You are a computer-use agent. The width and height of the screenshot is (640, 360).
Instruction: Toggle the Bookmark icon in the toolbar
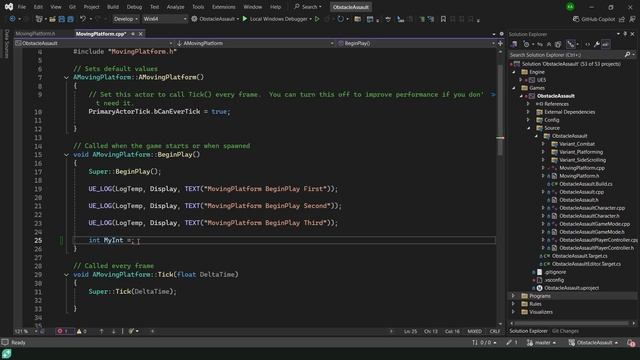pyautogui.click(x=443, y=19)
